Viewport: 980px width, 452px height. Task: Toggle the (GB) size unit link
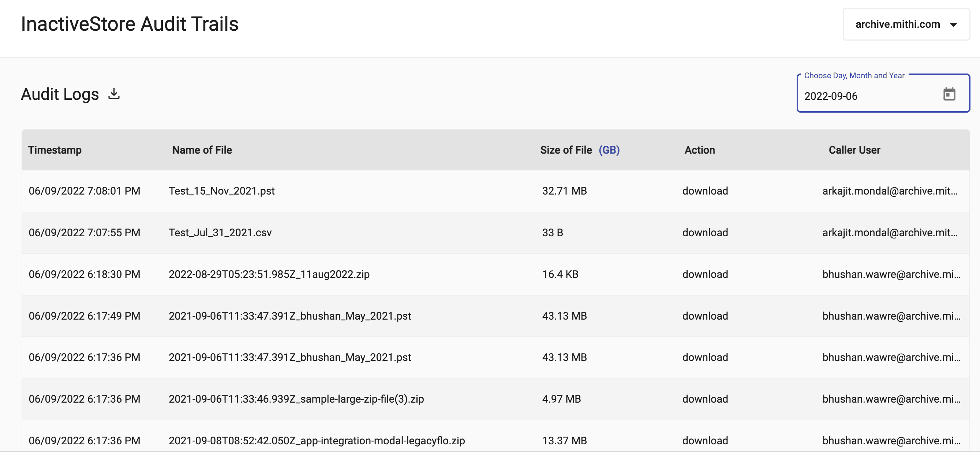pyautogui.click(x=609, y=150)
